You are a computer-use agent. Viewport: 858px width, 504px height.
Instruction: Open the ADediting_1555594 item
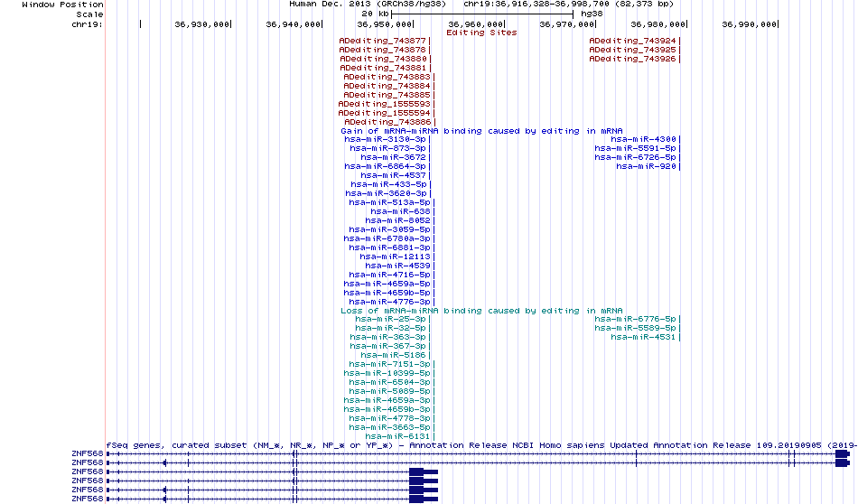(384, 113)
